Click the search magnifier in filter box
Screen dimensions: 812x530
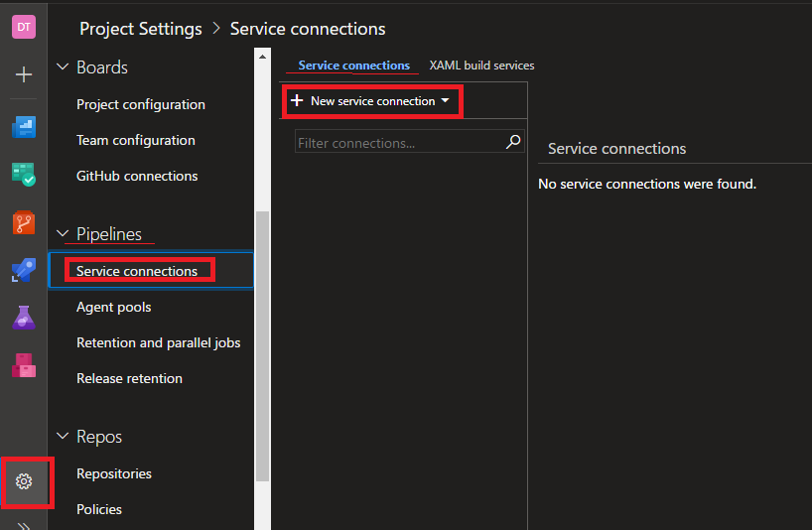(x=513, y=142)
